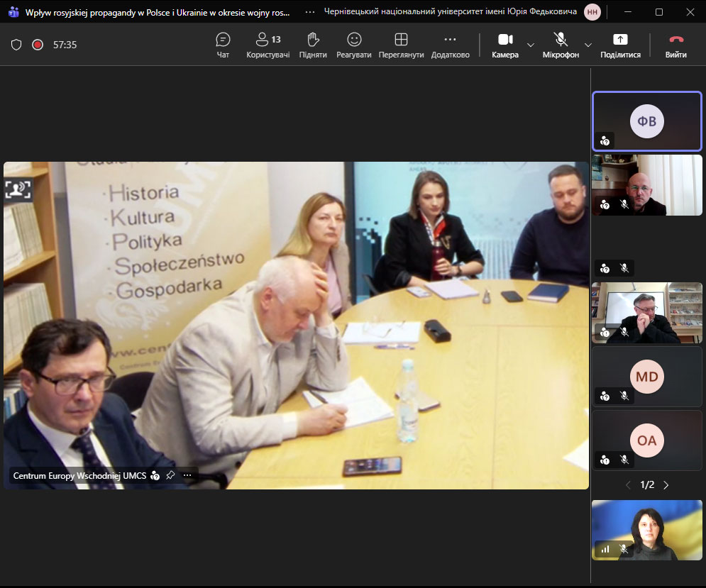Viewport: 706px width, 588px height.
Task: Open the Чат panel
Action: pyautogui.click(x=223, y=45)
